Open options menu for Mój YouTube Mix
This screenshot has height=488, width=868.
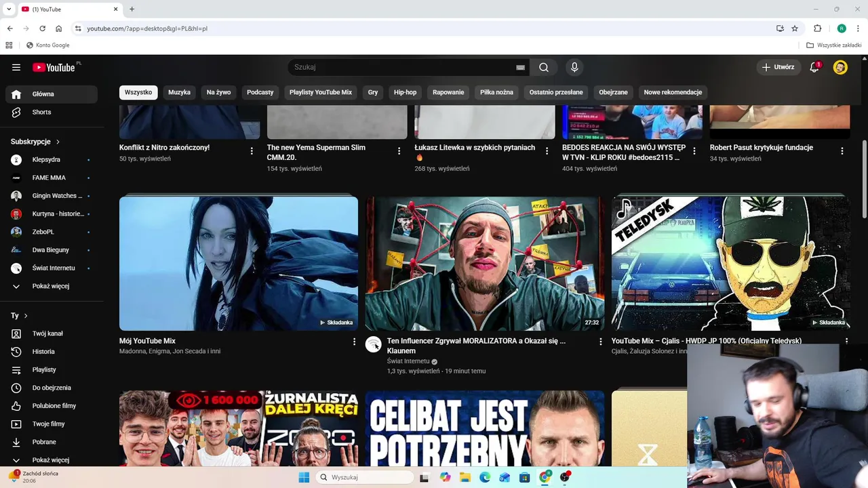[x=354, y=342]
